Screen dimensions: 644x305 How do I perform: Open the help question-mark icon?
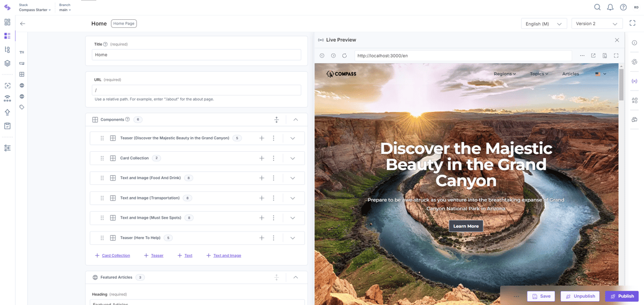[623, 8]
